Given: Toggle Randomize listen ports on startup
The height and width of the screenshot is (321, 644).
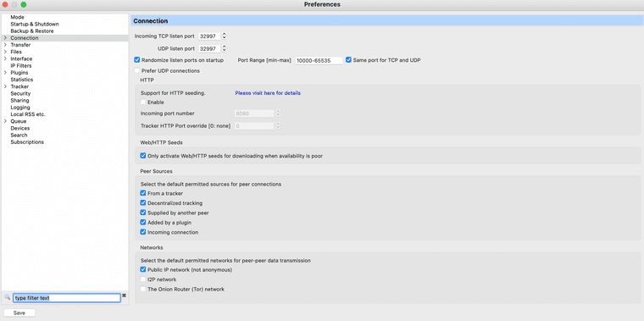Looking at the screenshot, I should click(137, 59).
